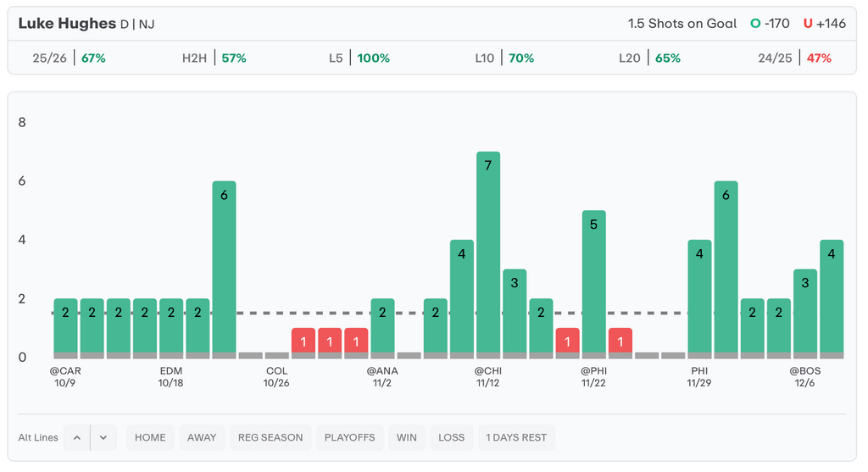Click the 7-shot bar for @CHI 11/12
This screenshot has width=868, height=472.
(x=488, y=254)
